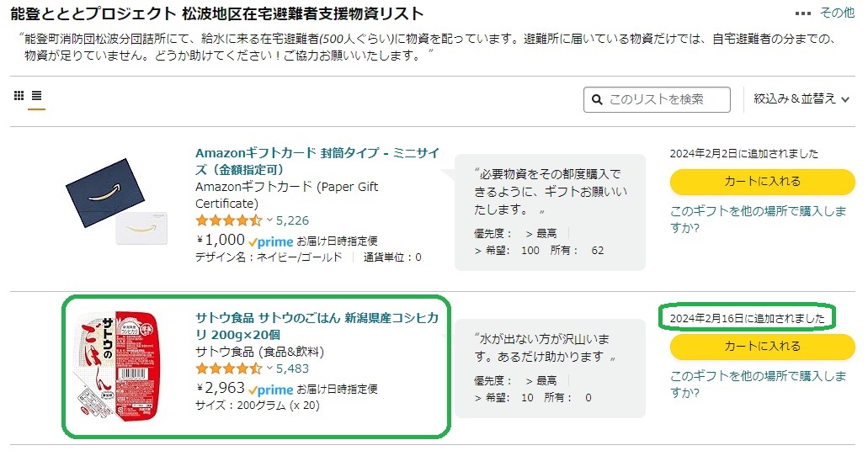868x456 pixels.
Task: Click the Amazon gift card product thumbnail
Action: [116, 202]
